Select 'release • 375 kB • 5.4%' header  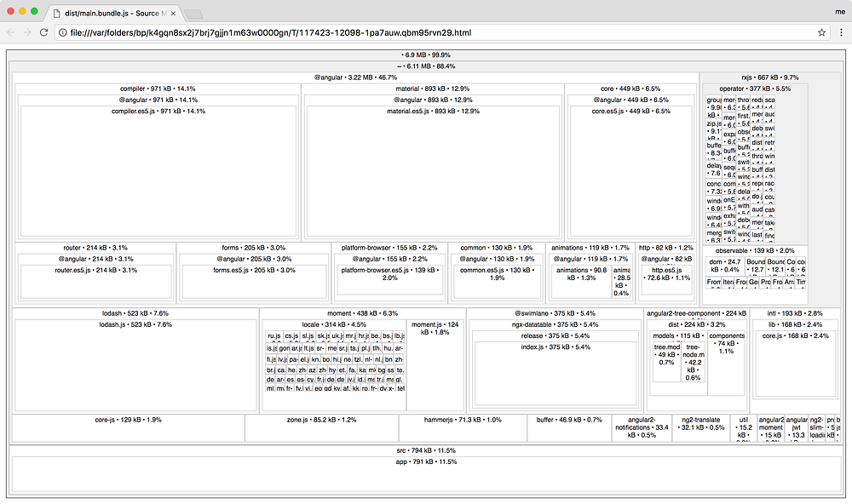(x=555, y=335)
